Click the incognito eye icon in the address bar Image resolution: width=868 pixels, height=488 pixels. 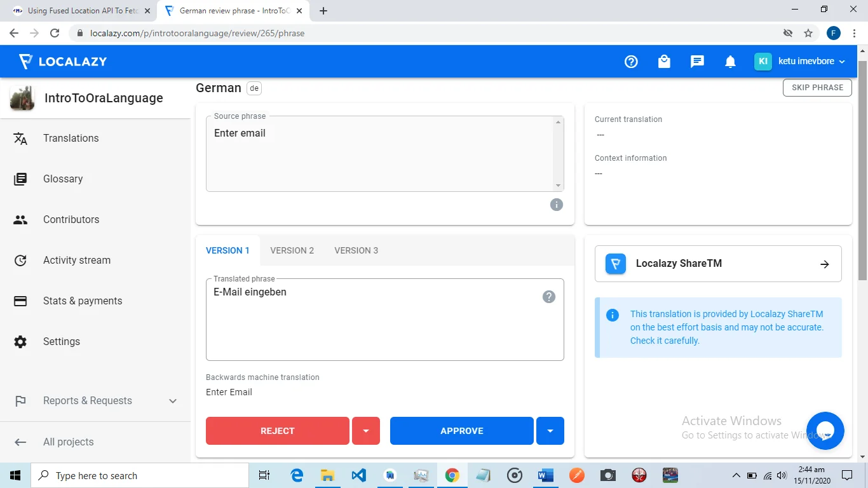788,33
